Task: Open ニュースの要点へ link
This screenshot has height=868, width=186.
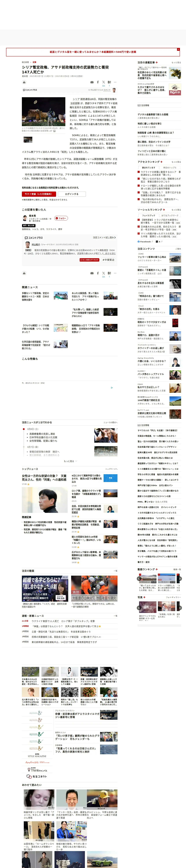Action: [110, 423]
